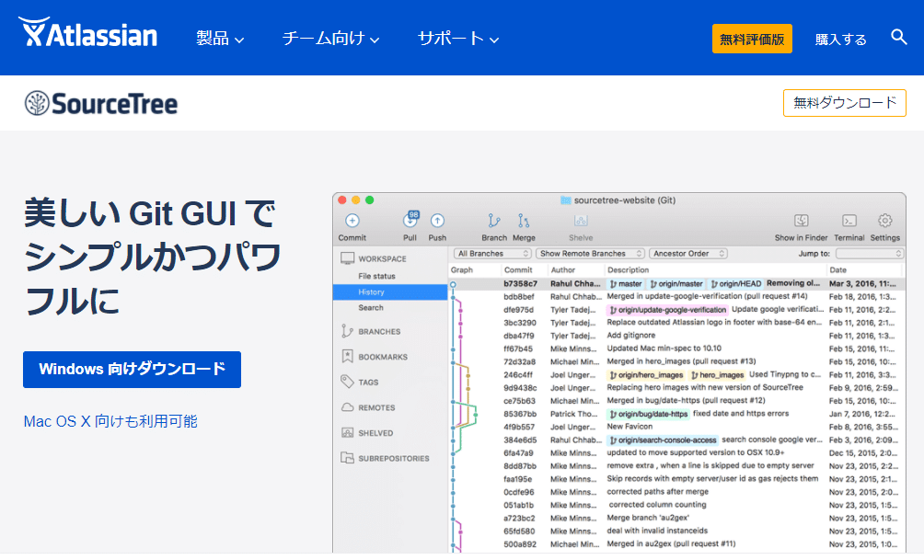Open the All Branches dropdown

492,254
